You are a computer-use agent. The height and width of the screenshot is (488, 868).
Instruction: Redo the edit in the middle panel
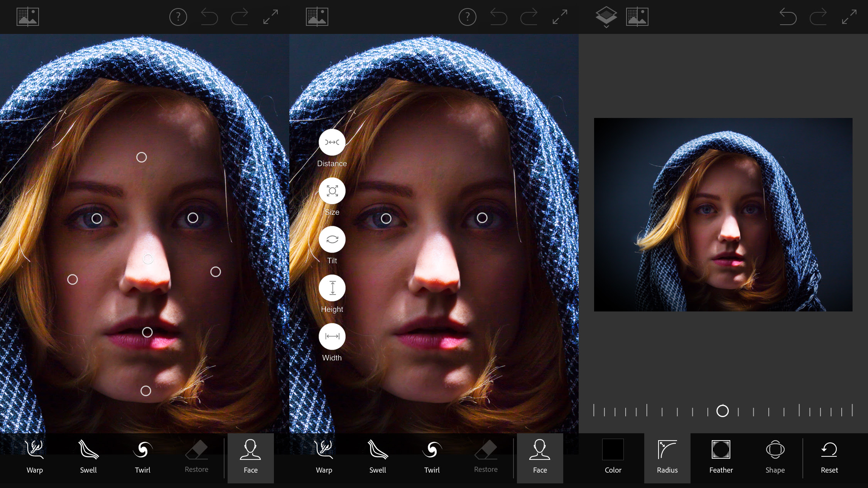coord(529,17)
